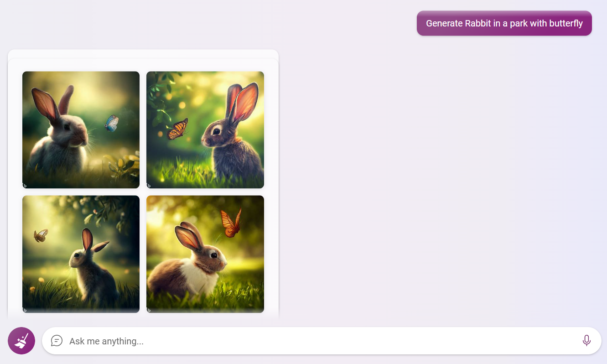607x364 pixels.
Task: Click the Bing watermark on the blue-butterfly rabbit image
Action: coord(26,184)
